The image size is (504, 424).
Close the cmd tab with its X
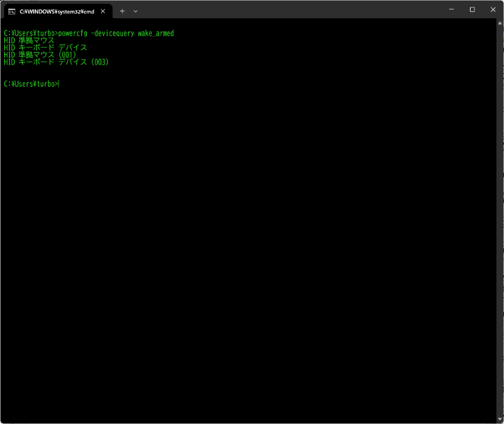103,11
